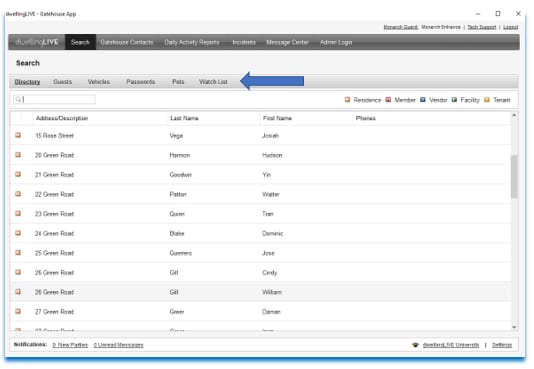Click the residence icon for 22 Green Road
The image size is (534, 369).
pos(18,194)
